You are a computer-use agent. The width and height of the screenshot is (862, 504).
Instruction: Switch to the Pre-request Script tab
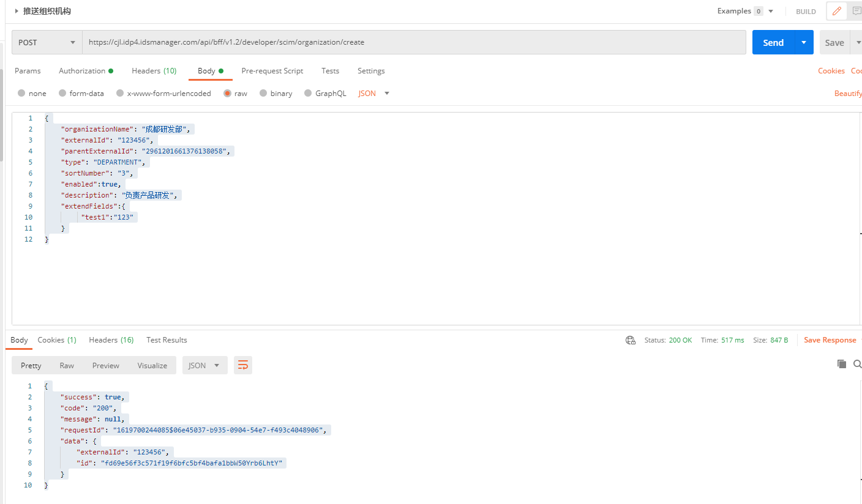pyautogui.click(x=272, y=71)
